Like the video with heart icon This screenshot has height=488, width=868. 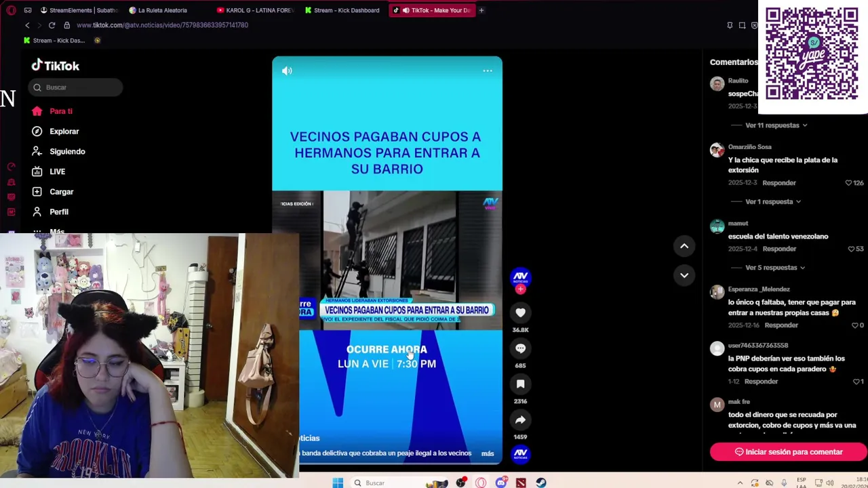[x=520, y=312]
